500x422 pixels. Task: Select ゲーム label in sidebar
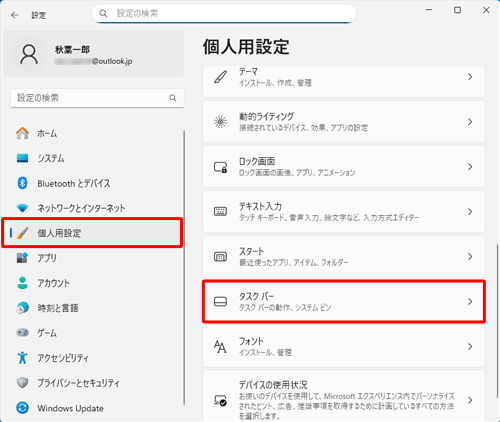(47, 333)
